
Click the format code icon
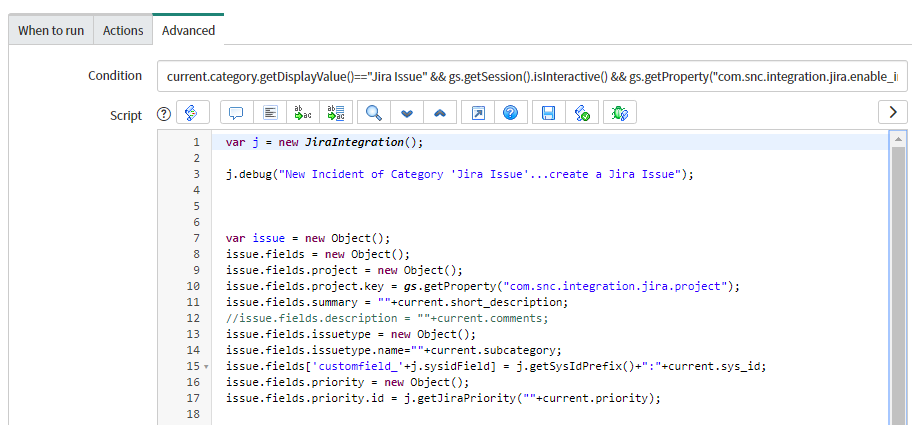pyautogui.click(x=270, y=112)
